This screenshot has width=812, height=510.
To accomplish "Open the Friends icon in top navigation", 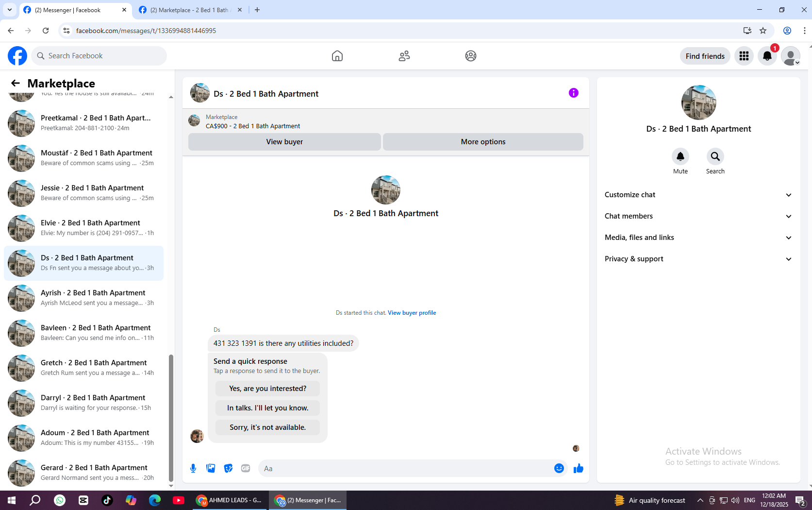I will click(404, 56).
